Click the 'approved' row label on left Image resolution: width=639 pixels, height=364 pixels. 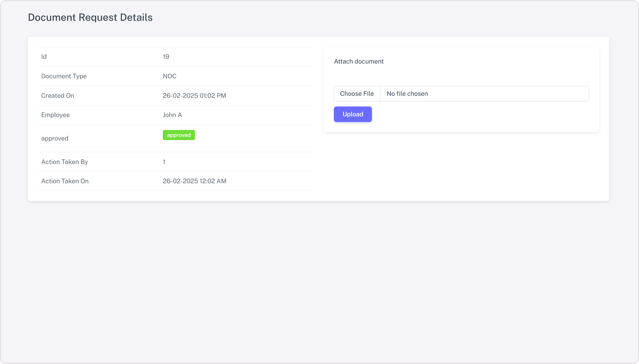click(55, 138)
